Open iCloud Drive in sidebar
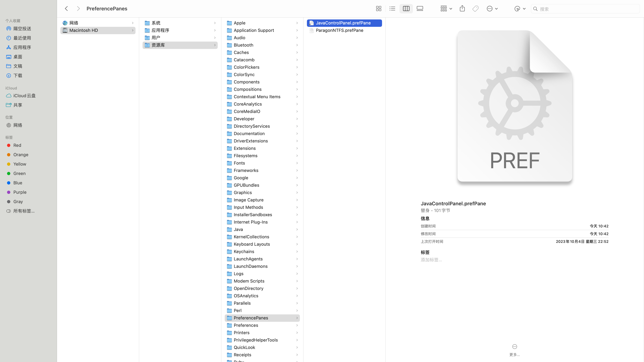 tap(24, 96)
